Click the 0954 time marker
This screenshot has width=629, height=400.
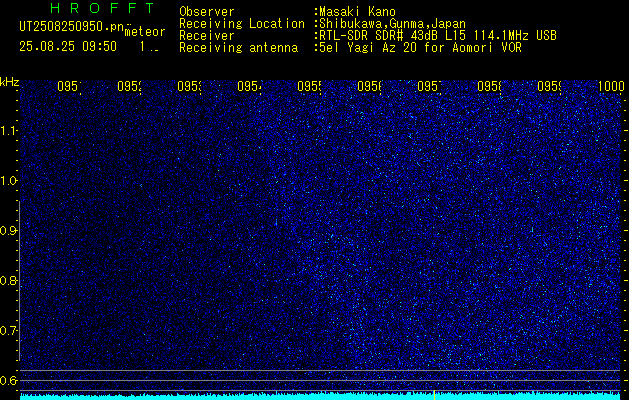(x=249, y=86)
